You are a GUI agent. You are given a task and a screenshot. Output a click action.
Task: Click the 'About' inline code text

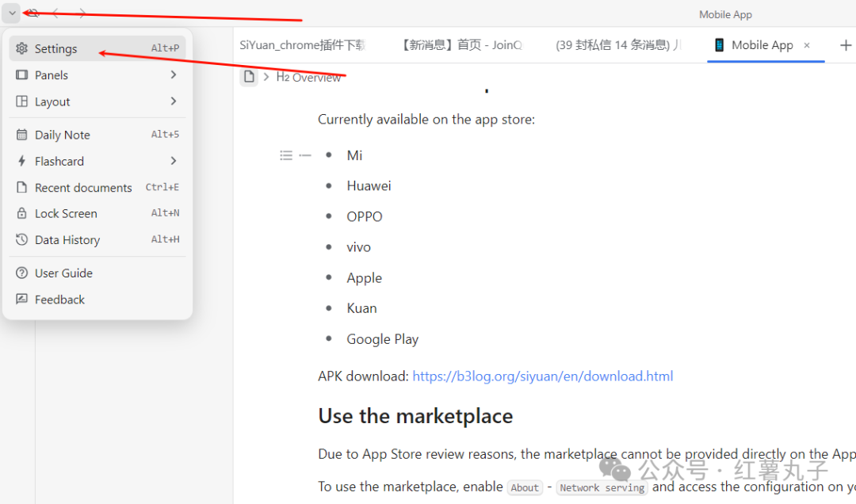525,487
